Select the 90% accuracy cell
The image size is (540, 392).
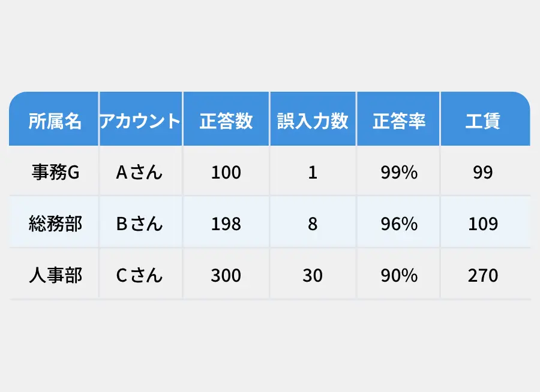(x=398, y=274)
